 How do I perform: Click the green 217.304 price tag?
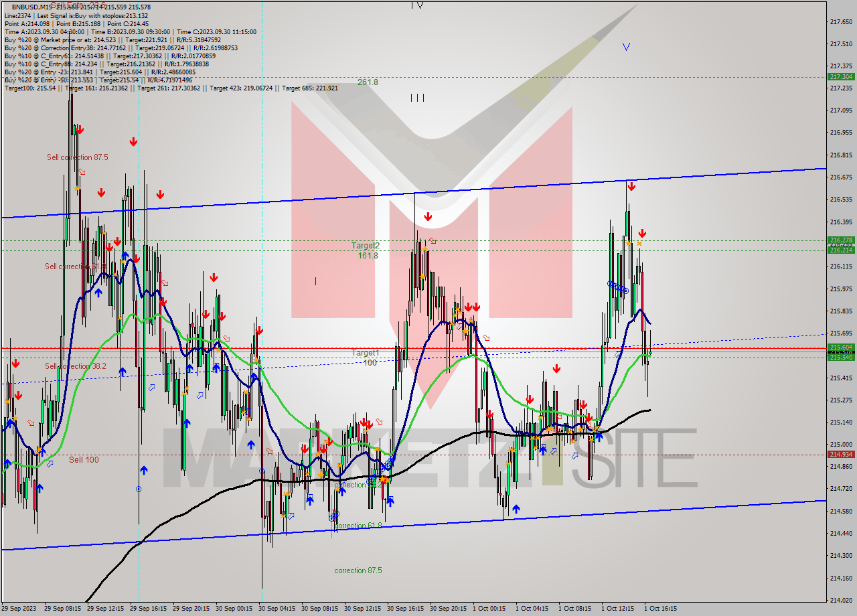pyautogui.click(x=841, y=77)
